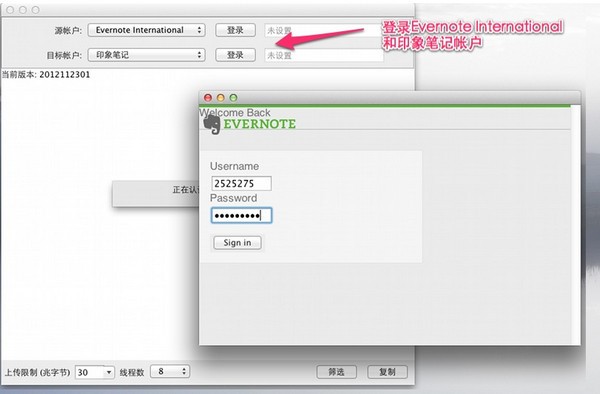Click the source account status field
The width and height of the screenshot is (600, 394).
324,30
